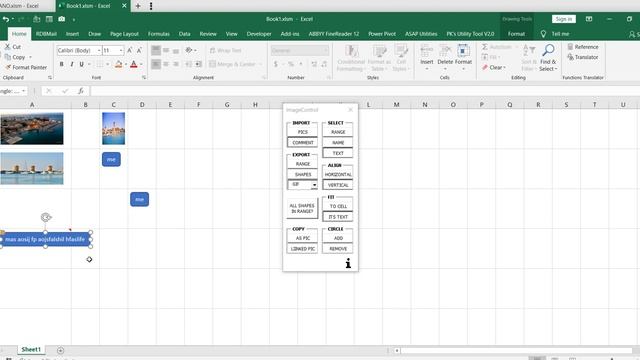Open the Insert ribbon tab
The height and width of the screenshot is (360, 640).
72,34
